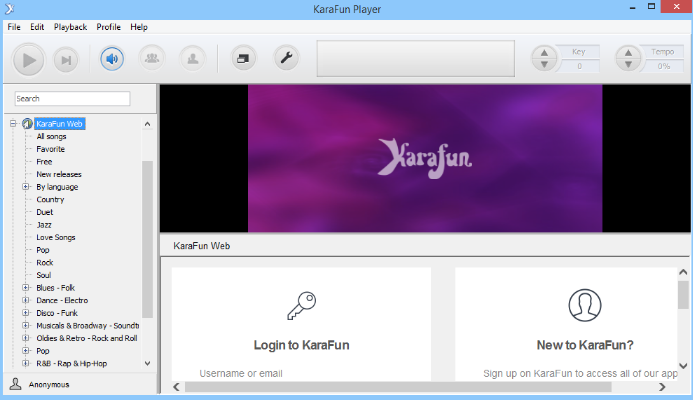Raise the Key with up arrow
This screenshot has height=400, width=693.
tap(544, 52)
